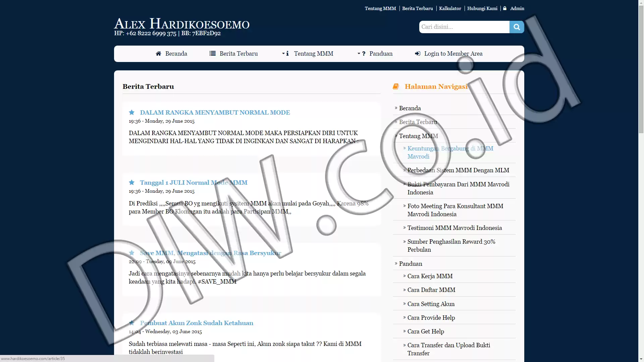The image size is (644, 362).
Task: Select Keuntungan Bergabung di MMM Mavrodi sidebar link
Action: [450, 153]
